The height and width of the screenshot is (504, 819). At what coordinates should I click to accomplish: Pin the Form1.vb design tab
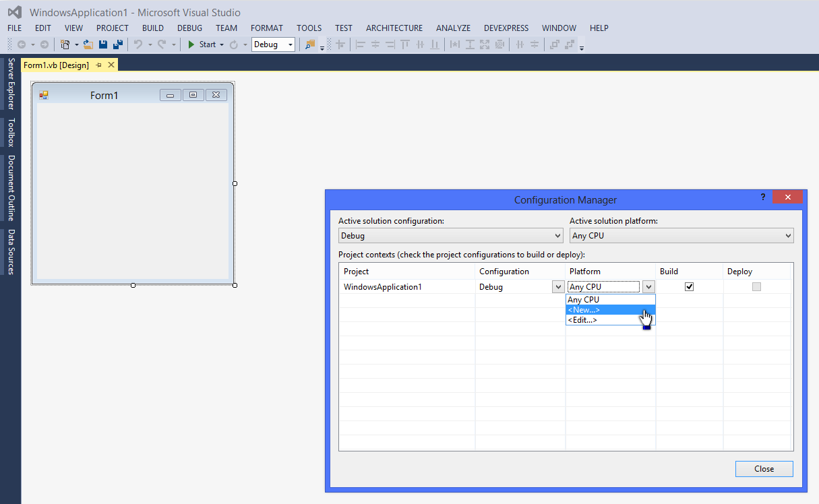coord(98,65)
